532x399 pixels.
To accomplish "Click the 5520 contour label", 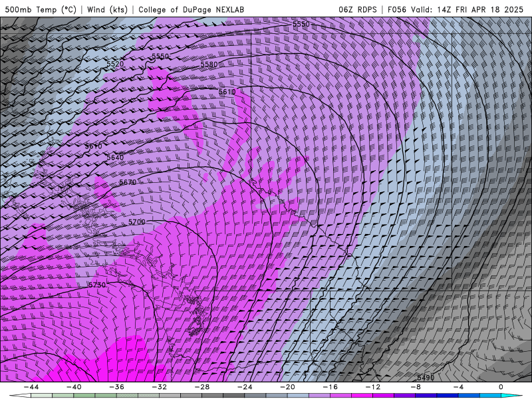I will [x=115, y=63].
